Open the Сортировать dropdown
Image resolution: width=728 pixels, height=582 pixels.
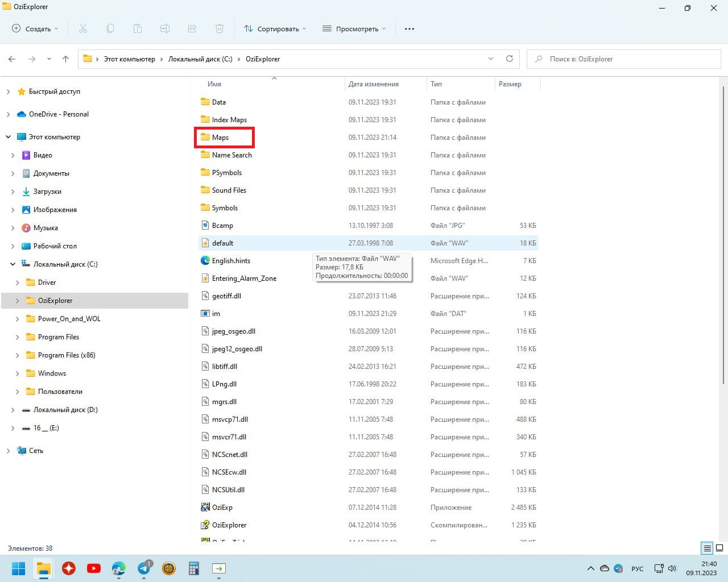(x=275, y=28)
